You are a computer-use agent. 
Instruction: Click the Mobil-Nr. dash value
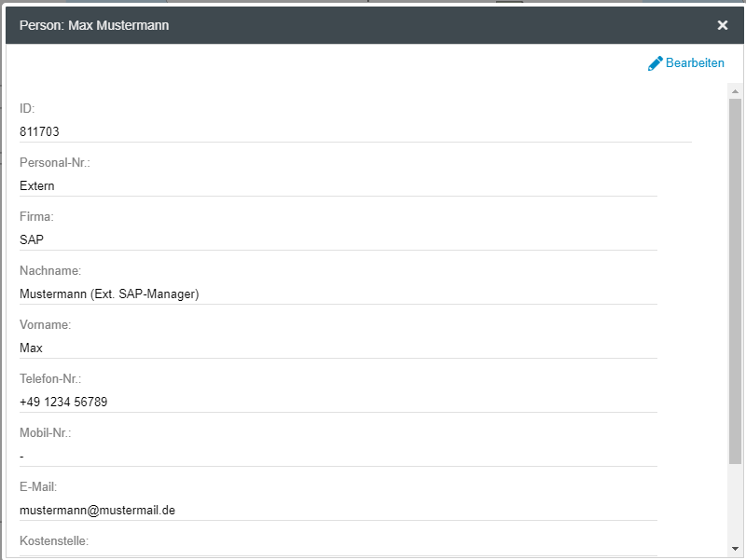click(x=21, y=457)
